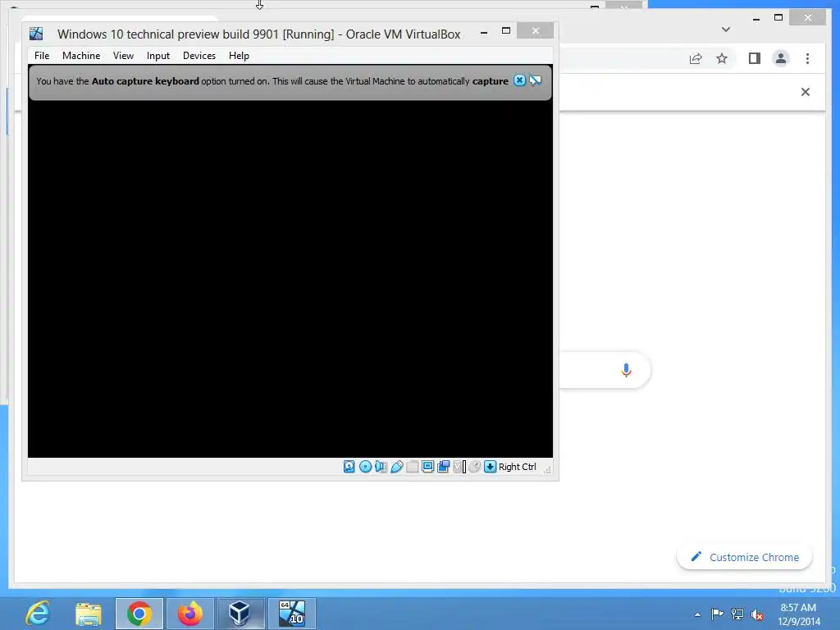This screenshot has width=840, height=630.
Task: Open the Input menu
Action: tap(158, 56)
